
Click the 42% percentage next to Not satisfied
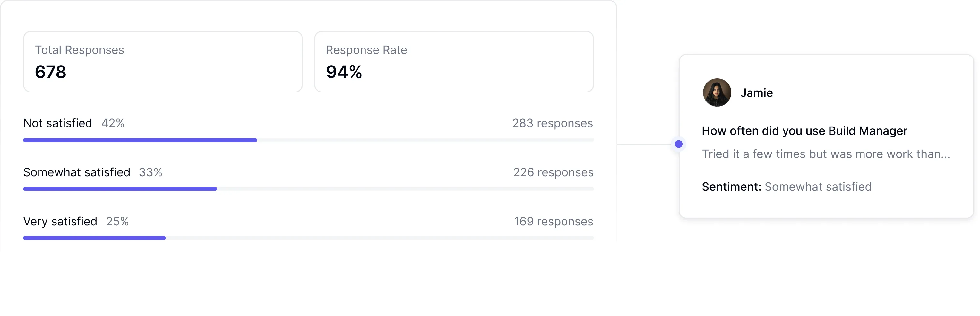pyautogui.click(x=113, y=123)
